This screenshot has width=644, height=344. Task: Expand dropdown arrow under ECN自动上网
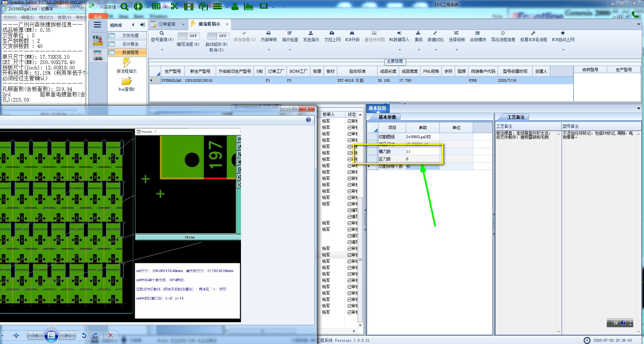(563, 50)
